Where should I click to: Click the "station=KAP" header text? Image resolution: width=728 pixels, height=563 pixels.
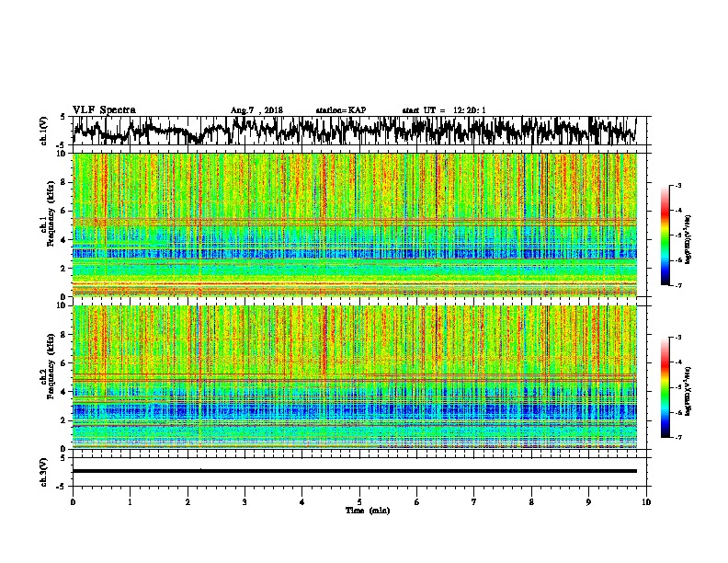[341, 110]
